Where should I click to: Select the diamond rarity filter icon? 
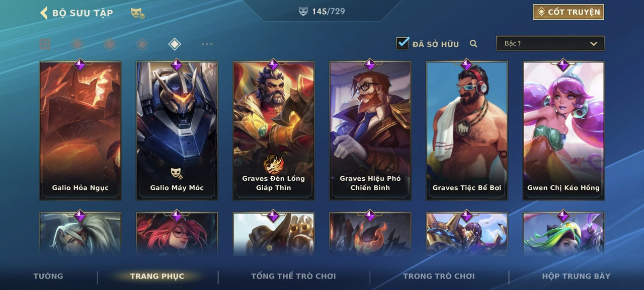click(174, 44)
